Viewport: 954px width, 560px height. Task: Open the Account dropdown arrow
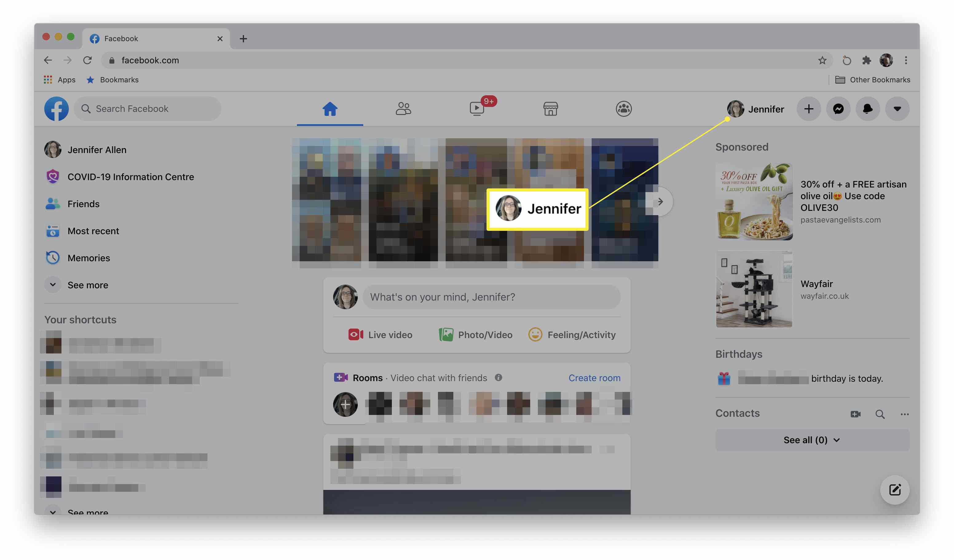tap(897, 109)
